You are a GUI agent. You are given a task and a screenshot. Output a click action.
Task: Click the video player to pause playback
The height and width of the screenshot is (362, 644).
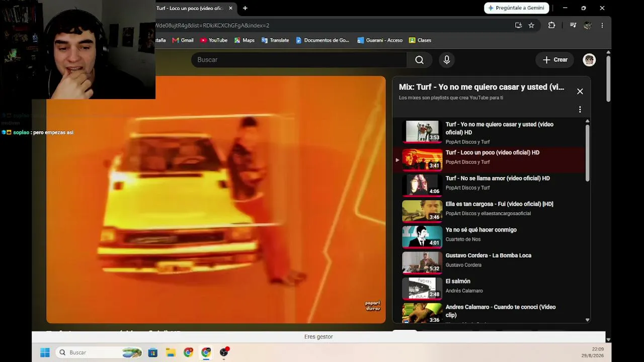(x=216, y=199)
